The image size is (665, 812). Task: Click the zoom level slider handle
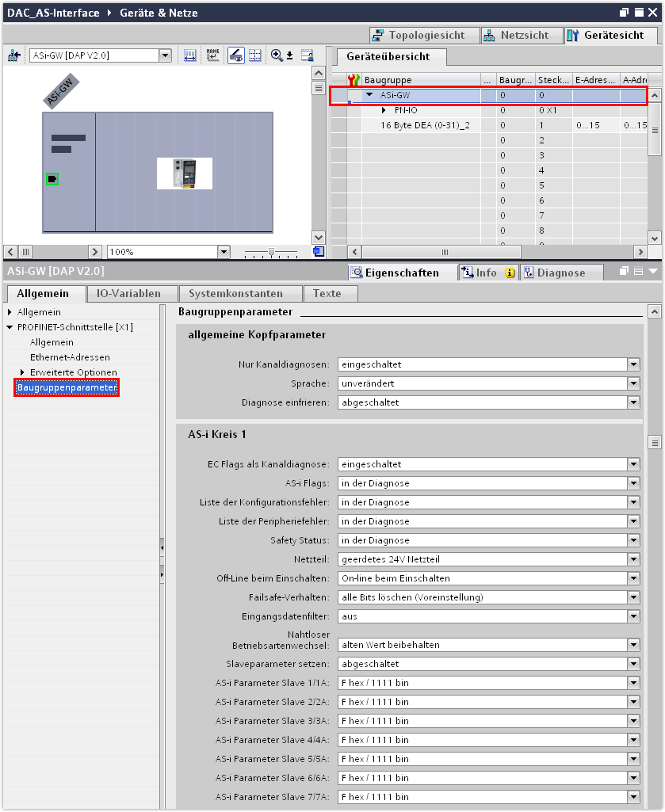[272, 252]
